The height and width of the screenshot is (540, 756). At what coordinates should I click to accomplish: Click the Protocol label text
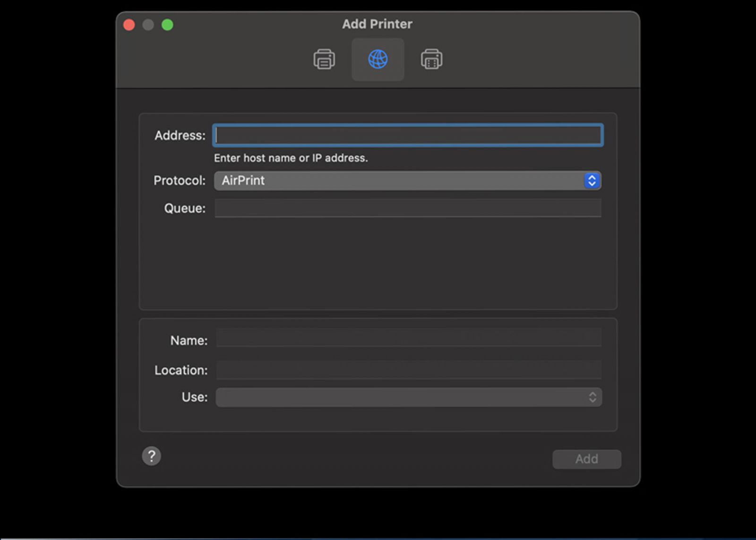point(180,181)
